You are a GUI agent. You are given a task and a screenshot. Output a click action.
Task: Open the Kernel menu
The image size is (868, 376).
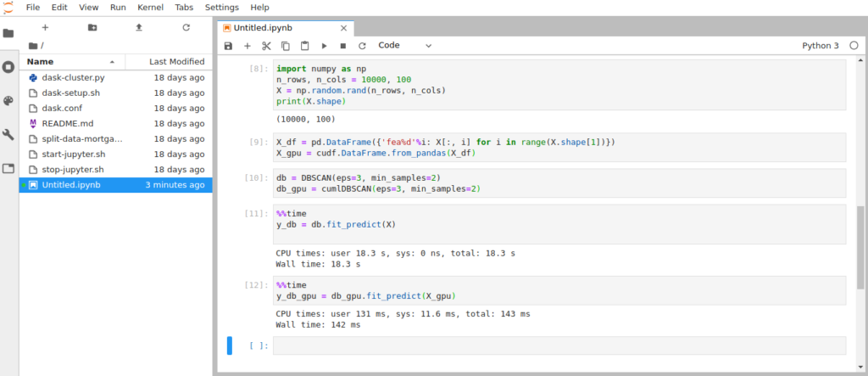(x=151, y=7)
